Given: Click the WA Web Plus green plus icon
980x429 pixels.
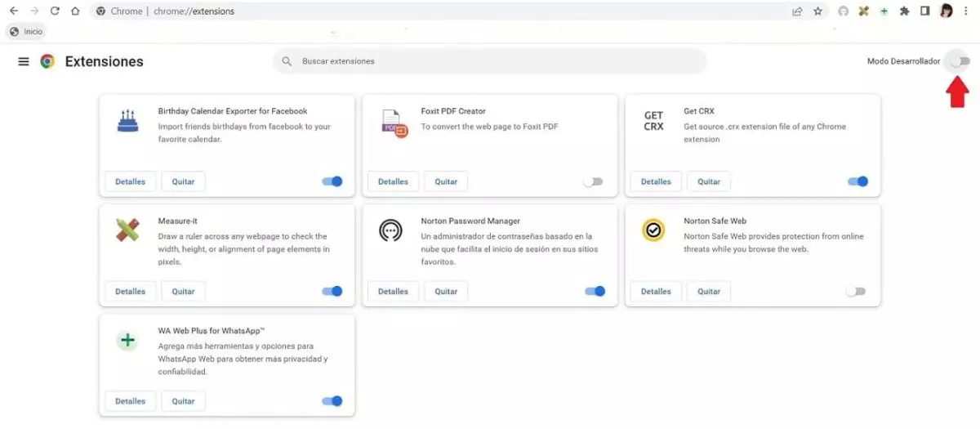Looking at the screenshot, I should point(127,341).
